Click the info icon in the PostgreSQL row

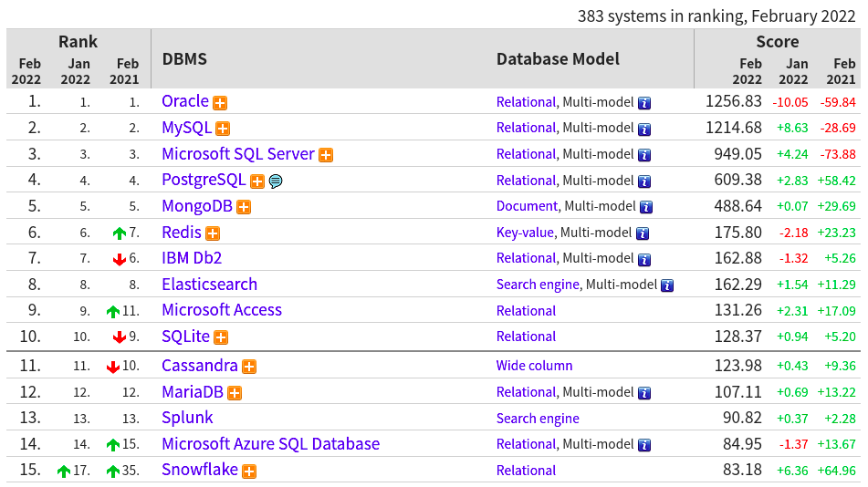[x=644, y=181]
